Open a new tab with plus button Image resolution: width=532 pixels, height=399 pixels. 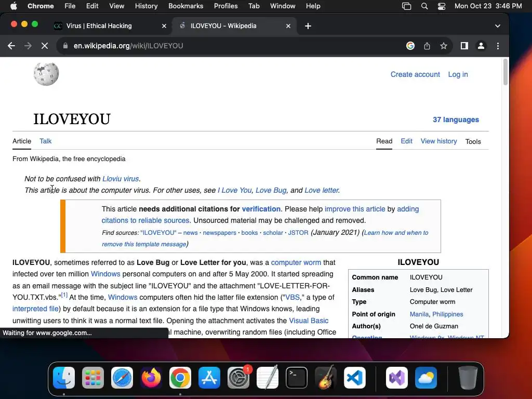[x=308, y=26]
